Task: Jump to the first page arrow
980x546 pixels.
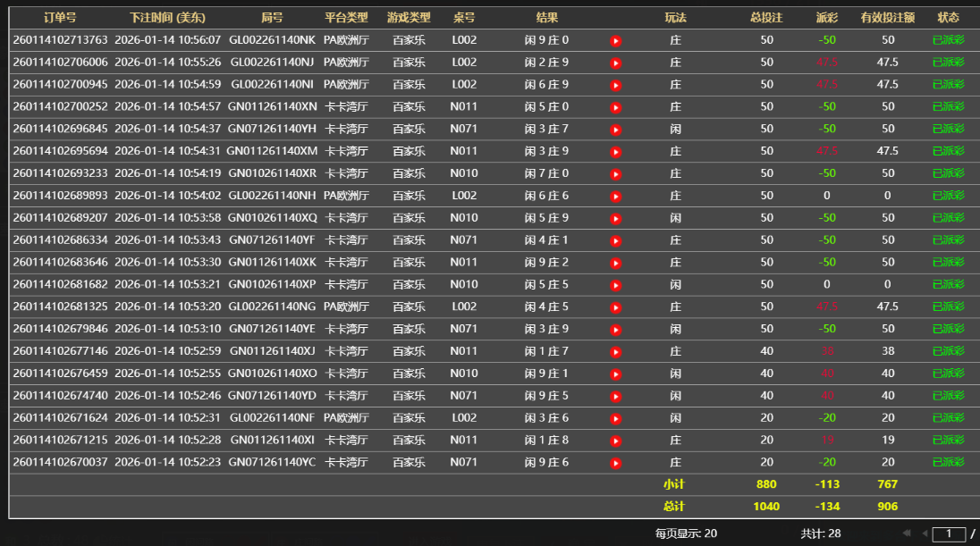Action: pos(907,533)
